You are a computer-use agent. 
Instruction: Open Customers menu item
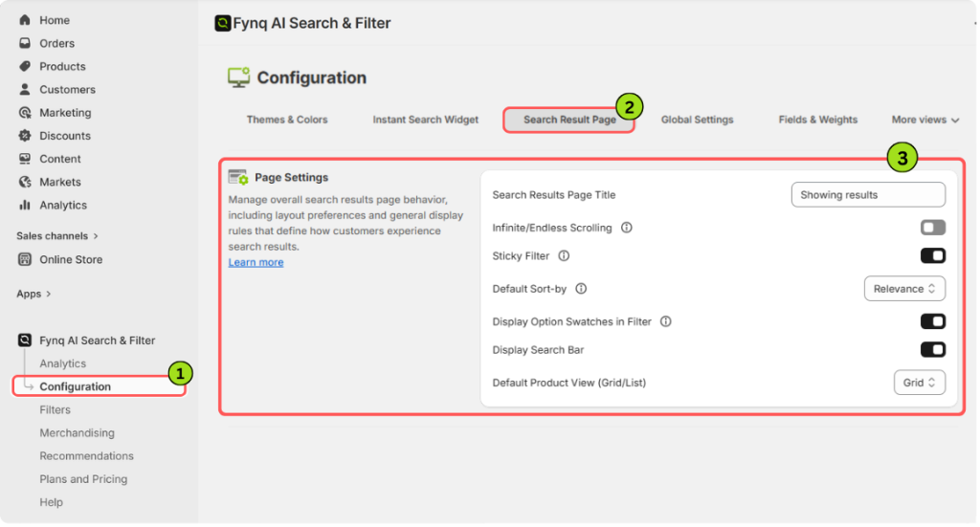click(x=68, y=89)
